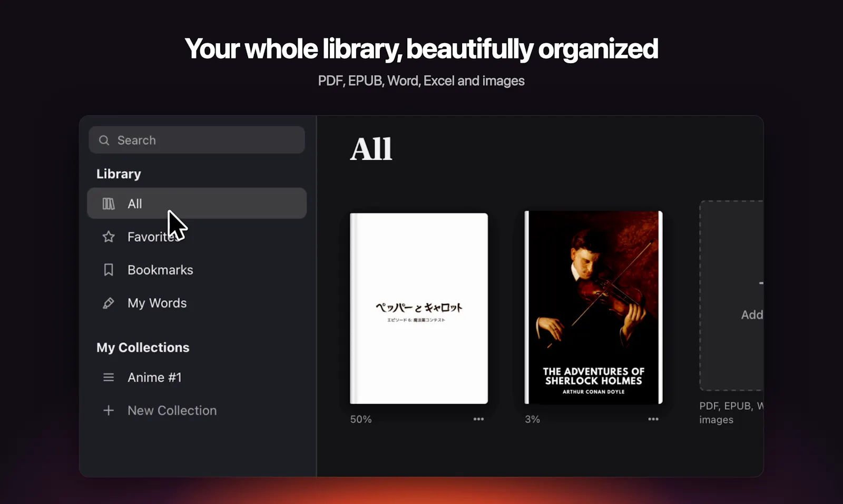843x504 pixels.
Task: Open the three-dot menu under the 50% book
Action: [478, 419]
